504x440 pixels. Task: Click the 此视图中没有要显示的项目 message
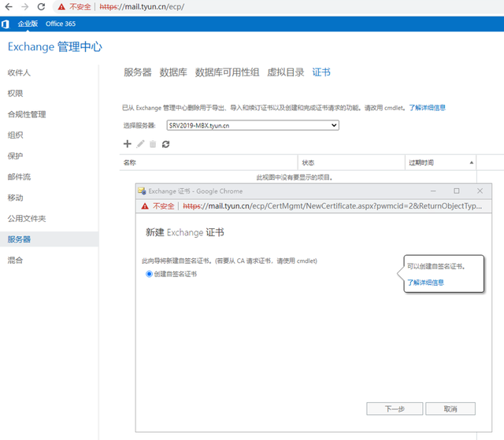(295, 178)
